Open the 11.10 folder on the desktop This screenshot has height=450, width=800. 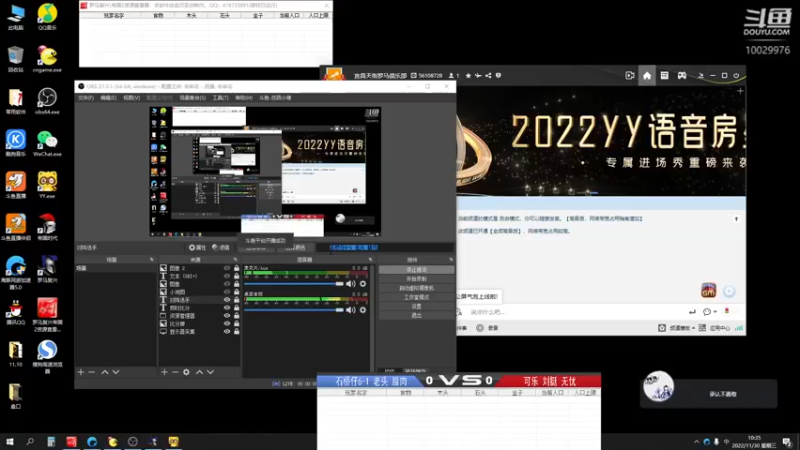click(x=15, y=353)
